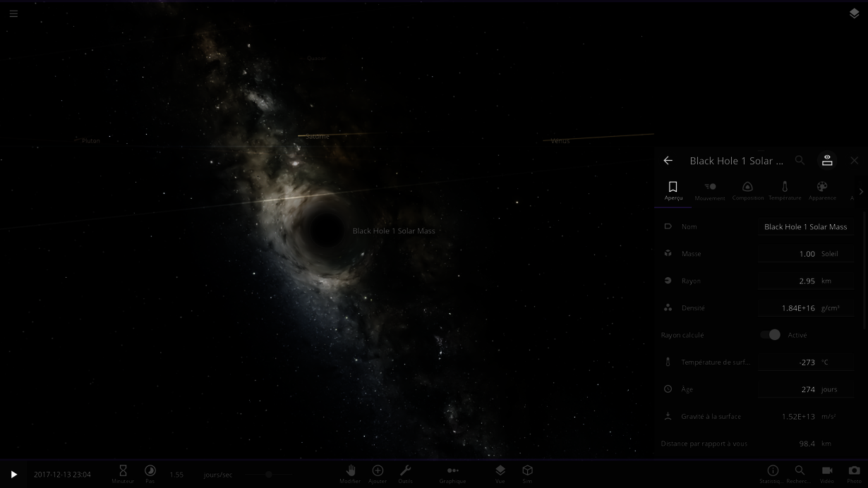
Task: Start the simulation with the play button
Action: [x=13, y=475]
